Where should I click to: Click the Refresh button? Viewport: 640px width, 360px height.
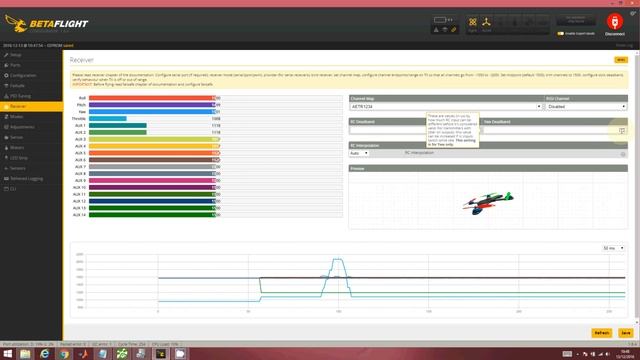click(x=602, y=333)
